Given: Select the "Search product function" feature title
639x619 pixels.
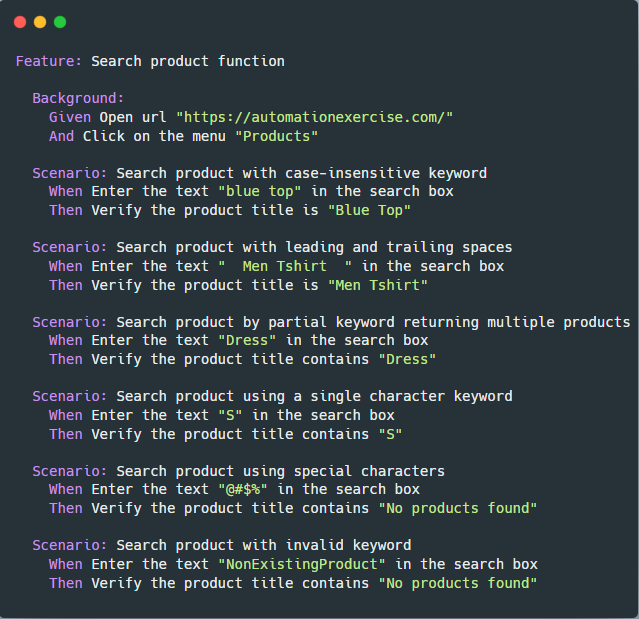Looking at the screenshot, I should click(x=188, y=61).
